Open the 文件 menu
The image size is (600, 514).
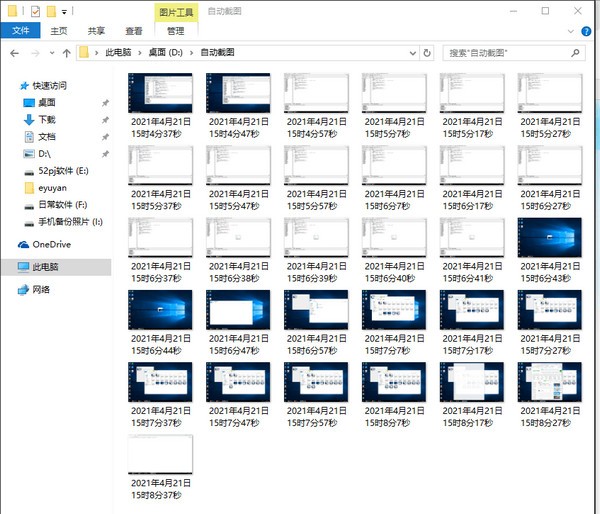coord(19,31)
